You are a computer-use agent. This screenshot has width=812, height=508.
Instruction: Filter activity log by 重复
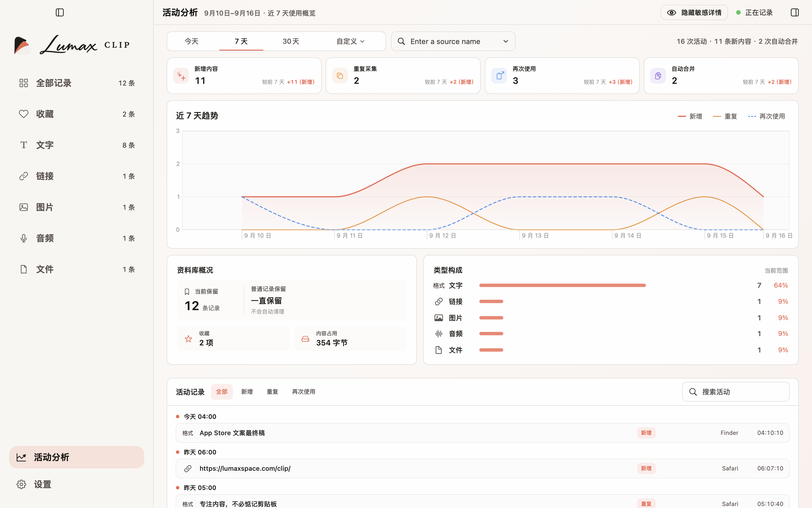[x=272, y=392]
